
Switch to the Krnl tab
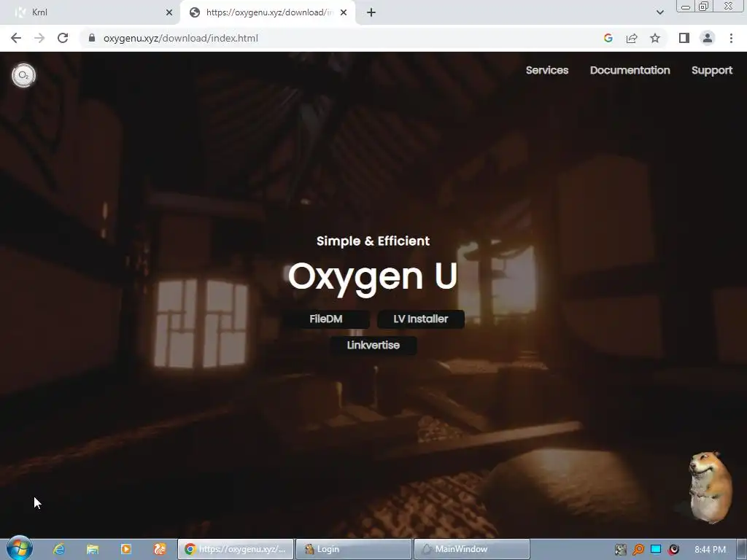point(90,13)
